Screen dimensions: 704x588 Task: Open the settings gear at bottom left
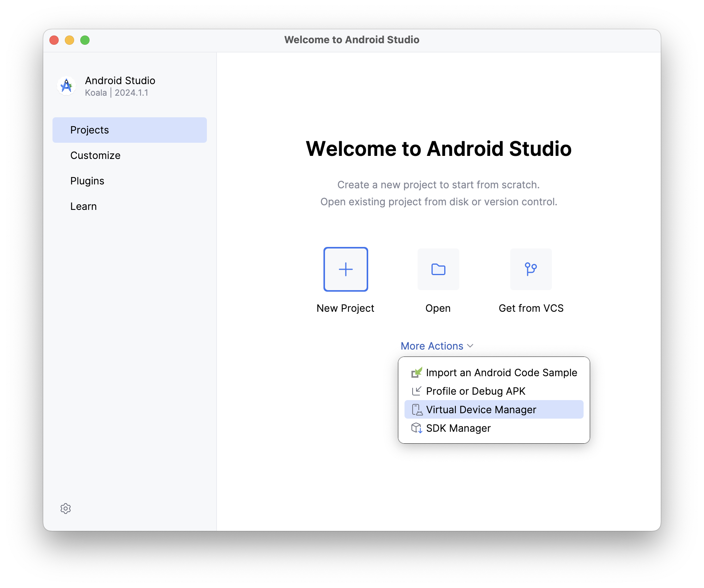[x=66, y=509]
